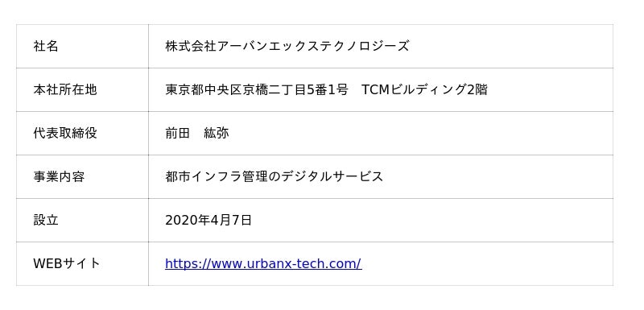Image resolution: width=644 pixels, height=310 pixels.
Task: Select the company name 株式会社アーバンエックステクノロジーズ
Action: [x=287, y=46]
